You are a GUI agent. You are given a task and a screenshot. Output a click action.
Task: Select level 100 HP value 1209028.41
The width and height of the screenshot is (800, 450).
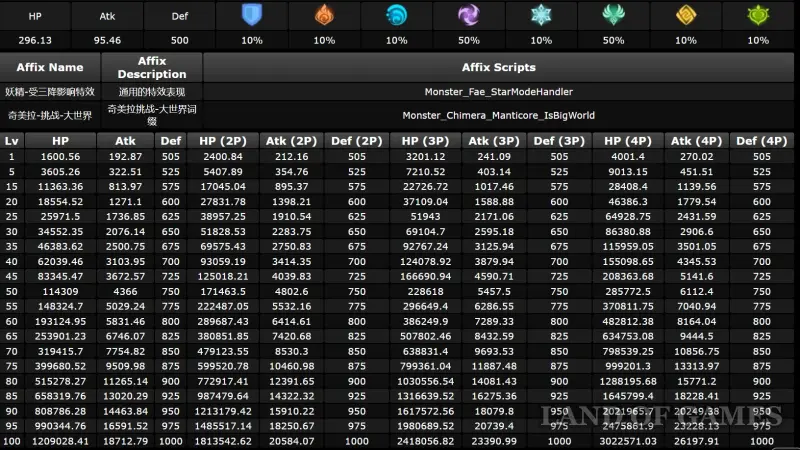pos(60,441)
